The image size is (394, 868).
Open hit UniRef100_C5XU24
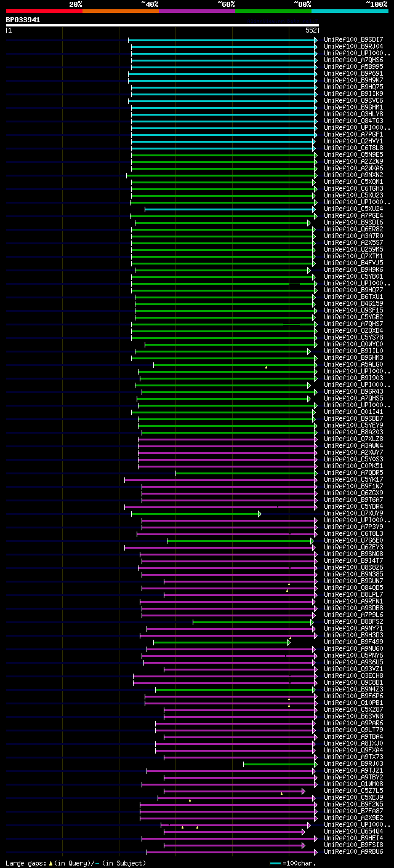[x=353, y=209]
